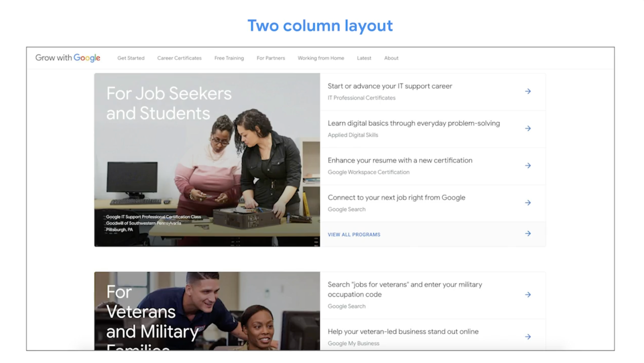Open the Get Started menu item
644x363 pixels.
point(131,58)
